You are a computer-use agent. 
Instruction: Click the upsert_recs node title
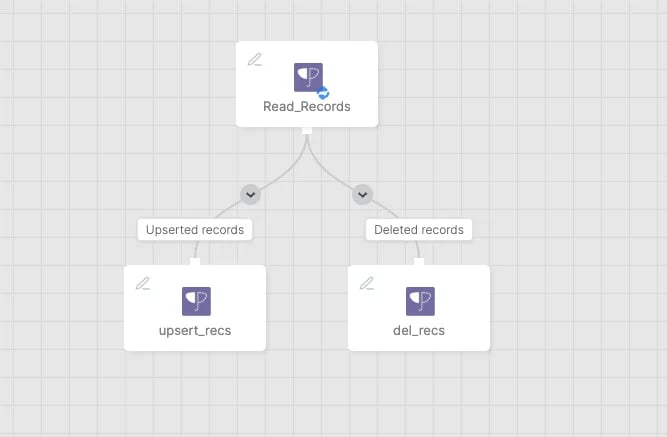[x=195, y=331]
